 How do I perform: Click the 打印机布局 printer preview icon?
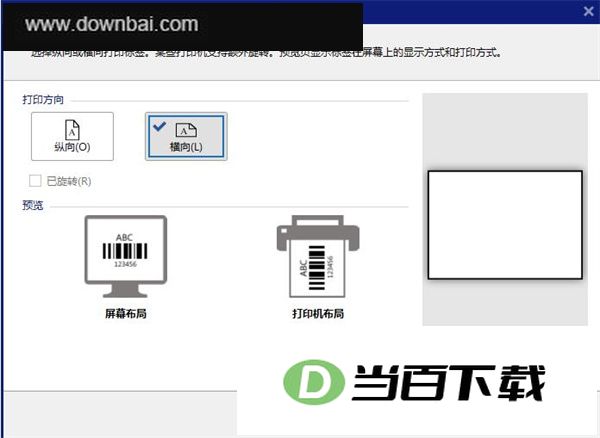(318, 256)
